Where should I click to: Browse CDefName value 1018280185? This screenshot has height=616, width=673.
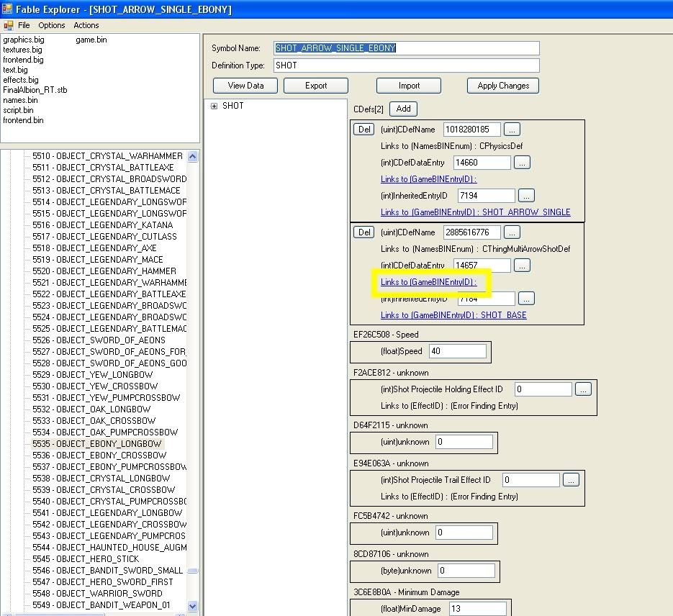click(x=512, y=129)
